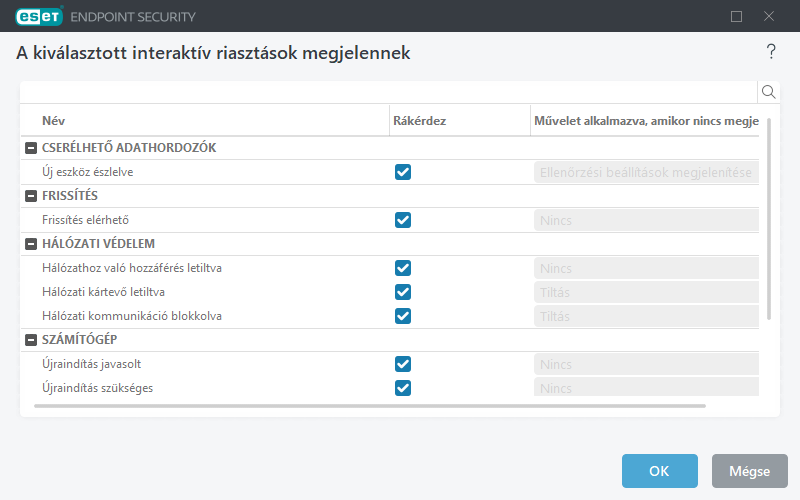The height and width of the screenshot is (500, 800).
Task: Open the action dropdown for Frissítés elérhető
Action: click(646, 220)
